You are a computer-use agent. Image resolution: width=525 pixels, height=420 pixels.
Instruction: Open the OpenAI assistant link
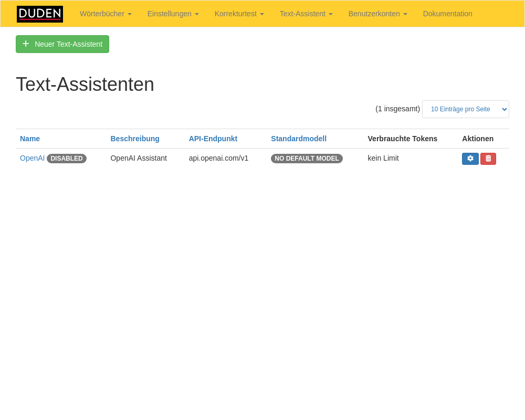[x=32, y=158]
